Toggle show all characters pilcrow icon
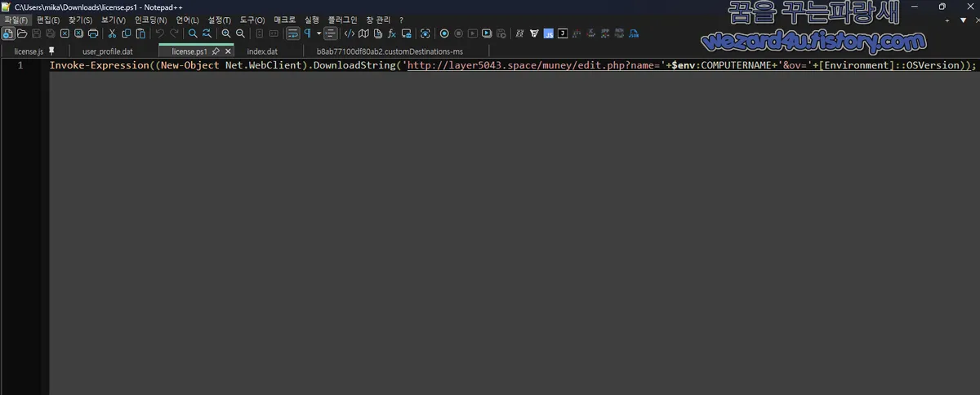 (308, 33)
